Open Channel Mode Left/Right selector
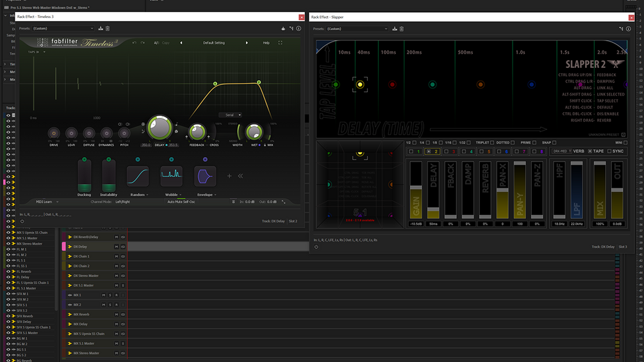 point(122,202)
